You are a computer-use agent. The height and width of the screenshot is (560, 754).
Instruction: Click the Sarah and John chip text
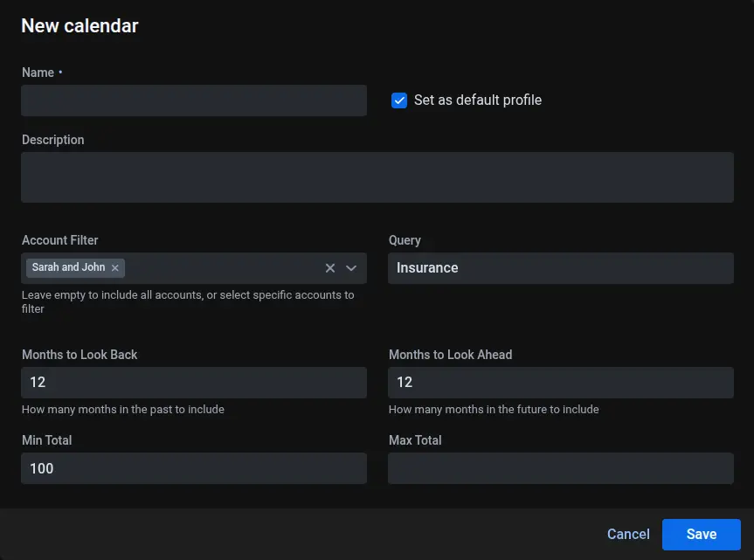tap(68, 267)
